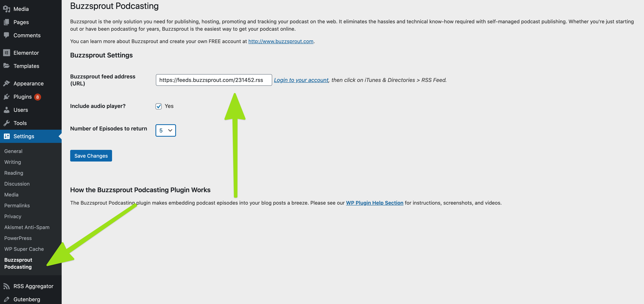Enable the Yes checkbox for audio player
The width and height of the screenshot is (644, 304).
[159, 106]
